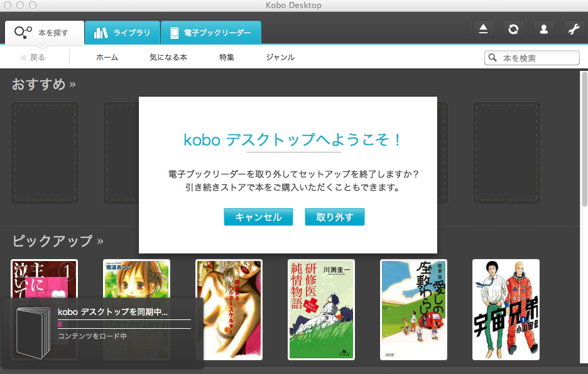Select the 本を探す tab
The height and width of the screenshot is (374, 588).
(x=45, y=33)
